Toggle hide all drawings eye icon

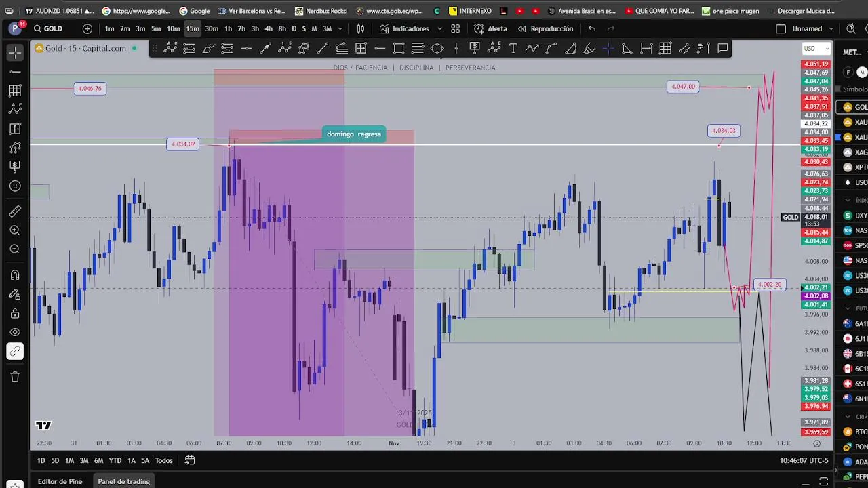[15, 332]
